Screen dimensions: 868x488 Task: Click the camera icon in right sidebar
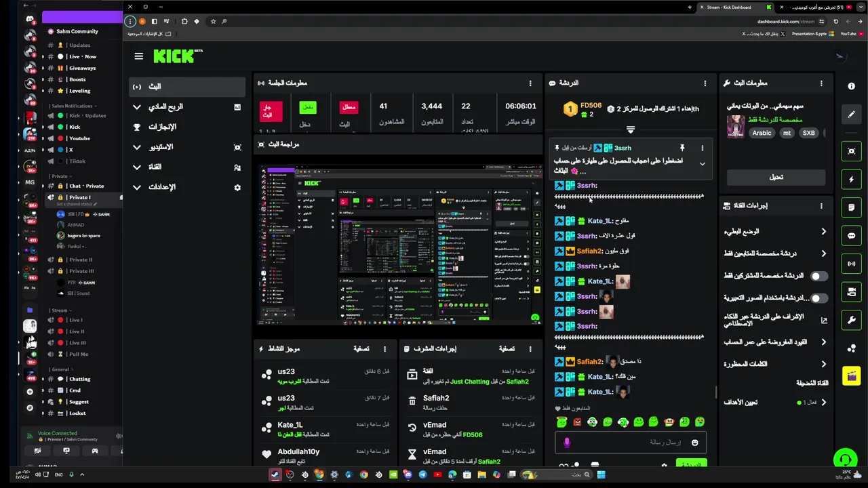click(852, 292)
